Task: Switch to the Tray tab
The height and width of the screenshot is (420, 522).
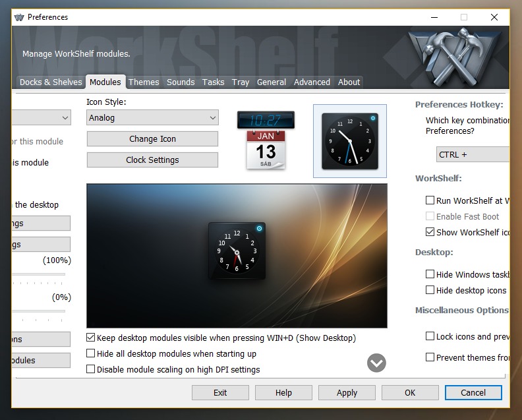Action: point(241,82)
